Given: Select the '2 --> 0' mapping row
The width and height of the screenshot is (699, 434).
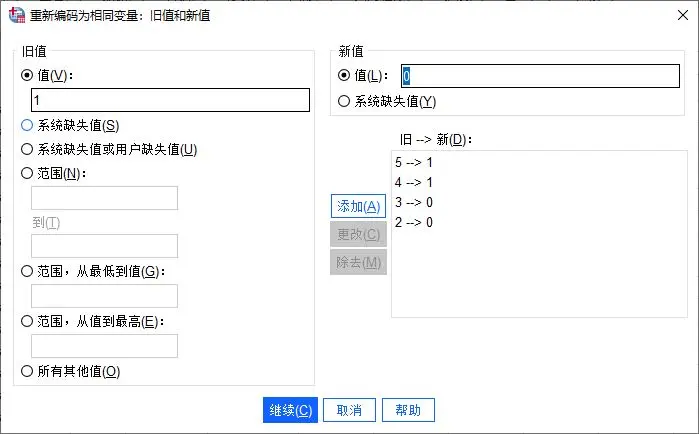Looking at the screenshot, I should [x=539, y=222].
